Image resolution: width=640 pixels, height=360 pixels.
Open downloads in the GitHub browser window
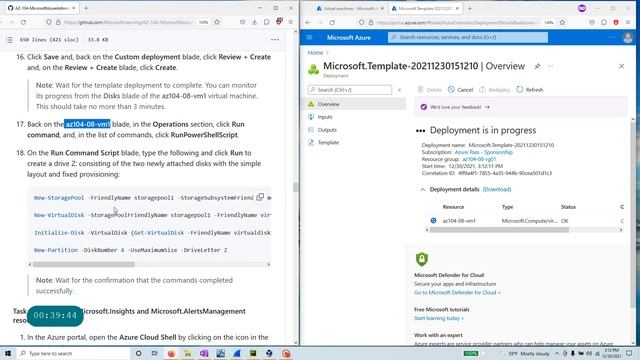tap(254, 22)
